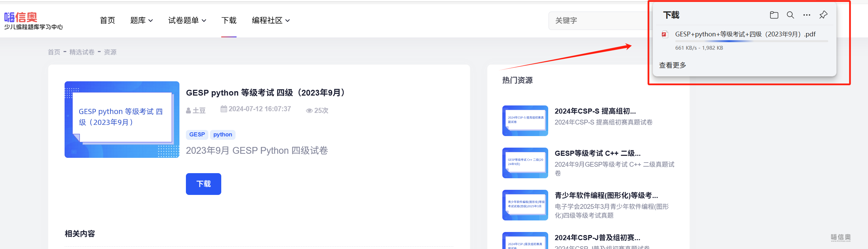Click the GESP tag

tap(197, 135)
